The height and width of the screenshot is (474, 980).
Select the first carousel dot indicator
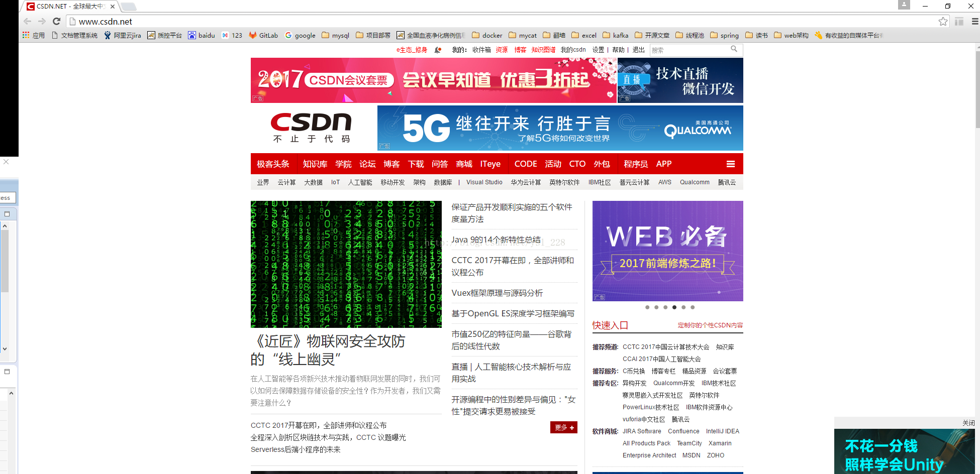tap(647, 307)
